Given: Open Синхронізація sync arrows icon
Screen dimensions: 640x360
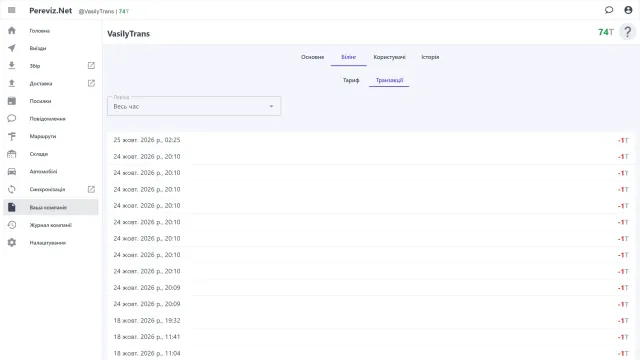Looking at the screenshot, I should (x=12, y=189).
